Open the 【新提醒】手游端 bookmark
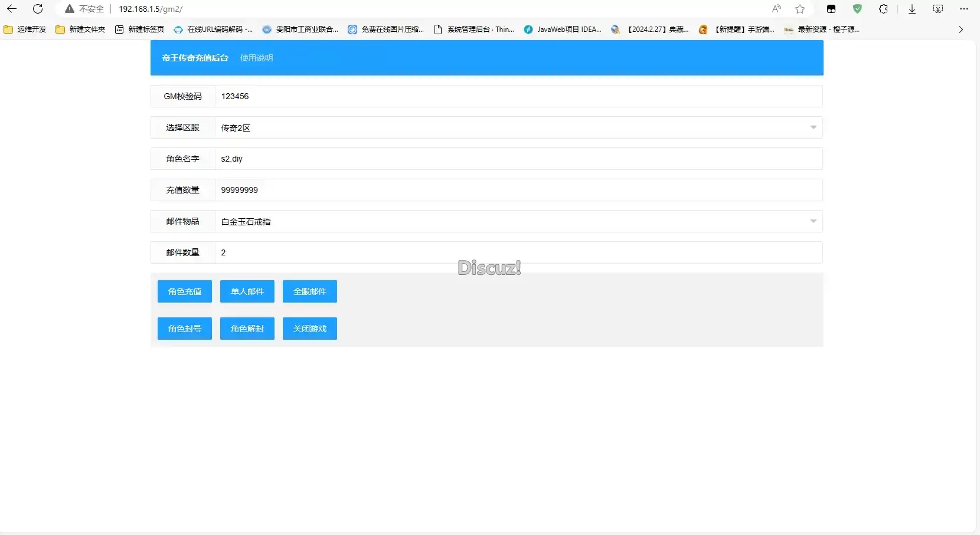 pos(736,29)
